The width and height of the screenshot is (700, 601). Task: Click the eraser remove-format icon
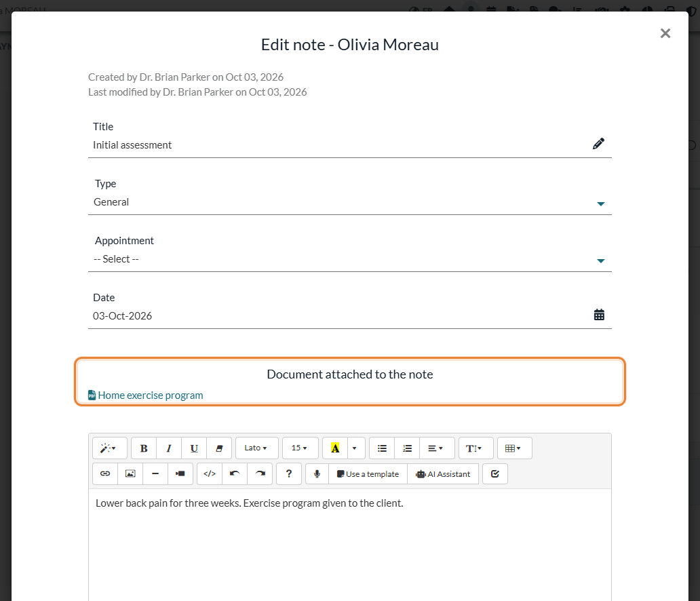tap(218, 448)
